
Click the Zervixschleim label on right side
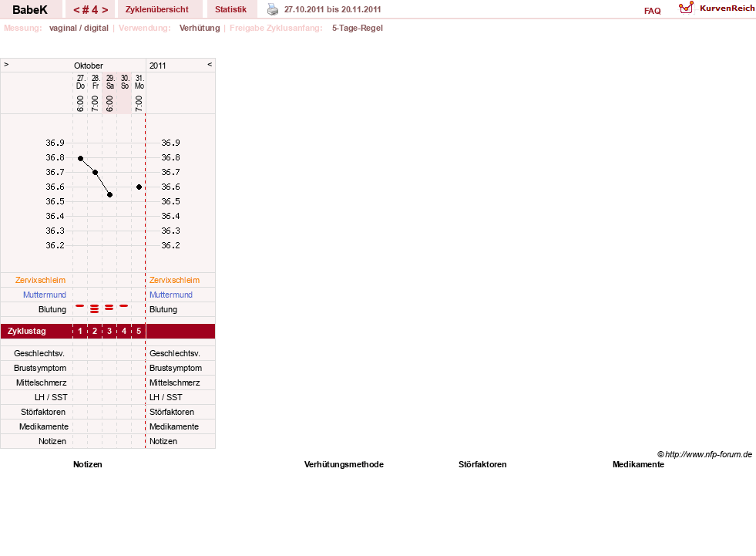(174, 280)
